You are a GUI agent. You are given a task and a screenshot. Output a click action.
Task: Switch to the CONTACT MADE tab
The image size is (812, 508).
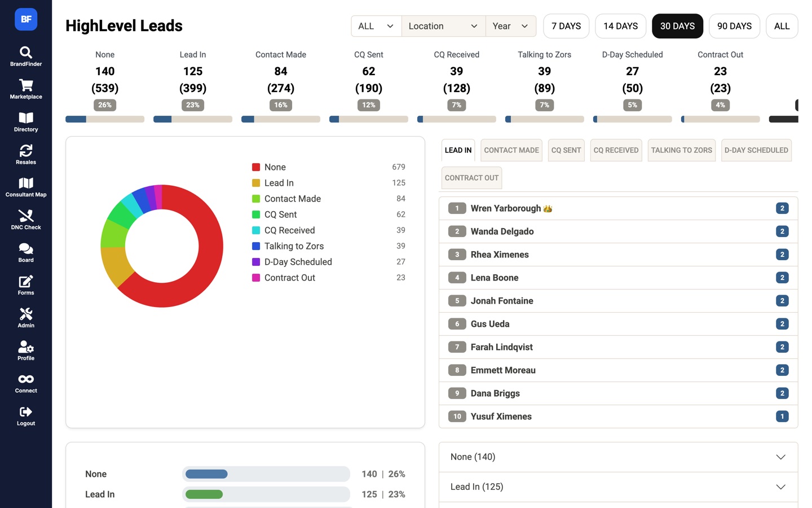point(511,150)
